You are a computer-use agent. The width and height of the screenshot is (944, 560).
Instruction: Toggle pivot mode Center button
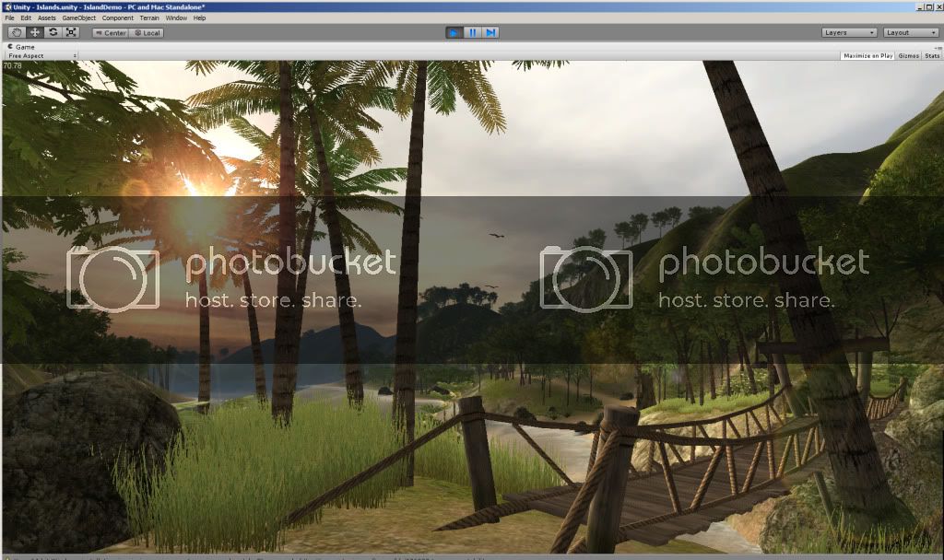(x=111, y=33)
